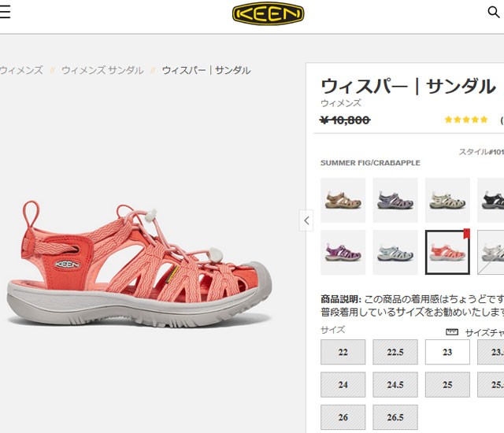Screen dimensions: 504x433
Task: Choose the light blue sandal swatch
Action: point(395,252)
